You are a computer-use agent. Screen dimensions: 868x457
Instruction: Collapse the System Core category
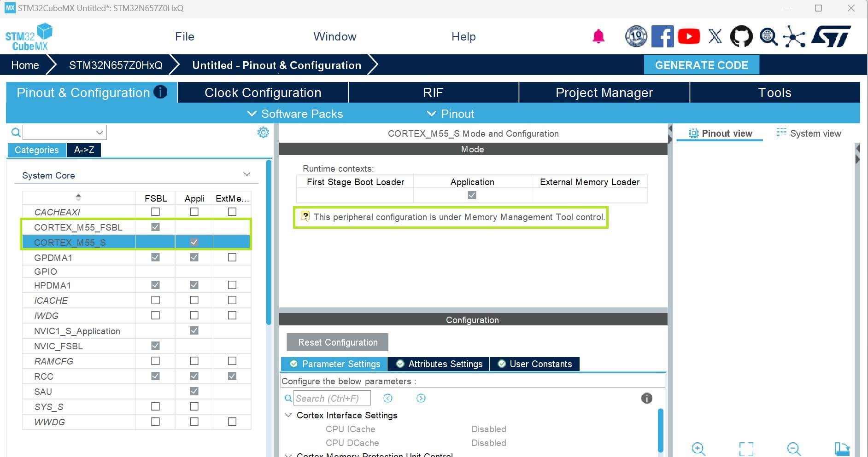247,174
